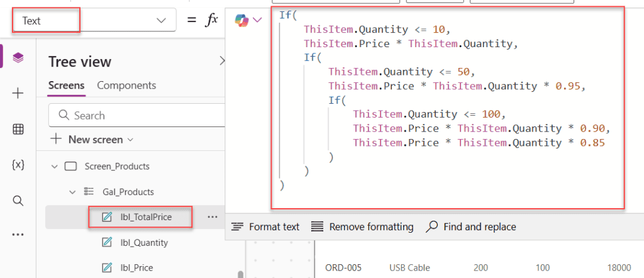Collapse the Tree view pane chevron

tap(222, 61)
